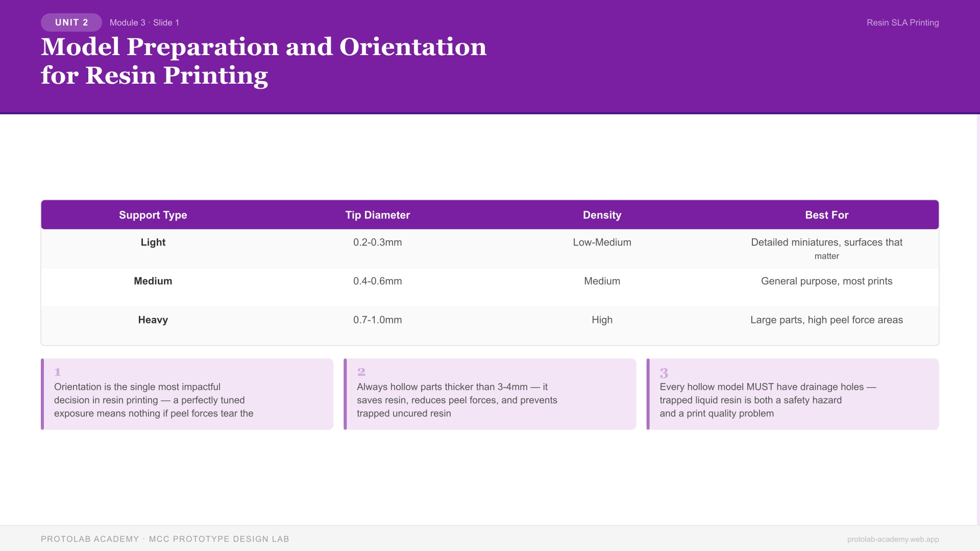Select the Best For column header
The image size is (980, 551).
click(x=826, y=215)
